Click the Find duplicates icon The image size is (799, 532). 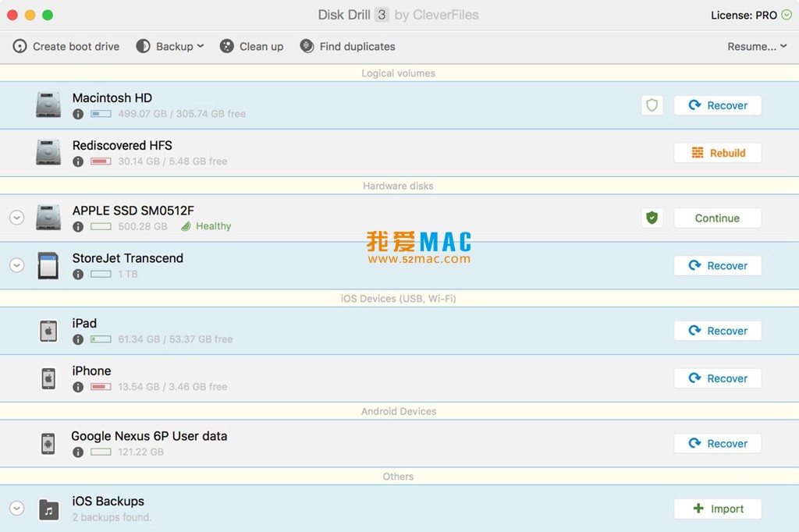pos(307,46)
